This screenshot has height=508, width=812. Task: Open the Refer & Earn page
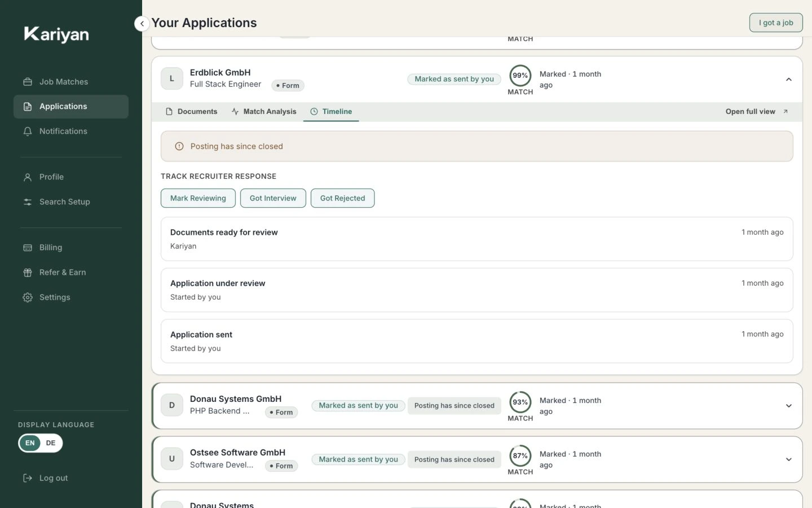click(x=71, y=273)
